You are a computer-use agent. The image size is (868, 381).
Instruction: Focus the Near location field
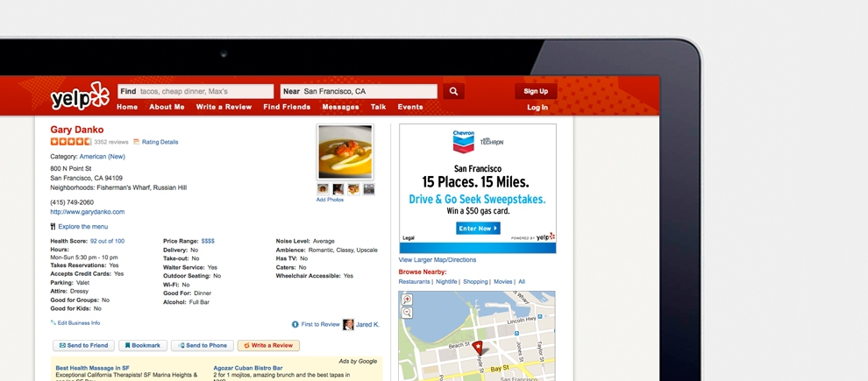coord(359,91)
